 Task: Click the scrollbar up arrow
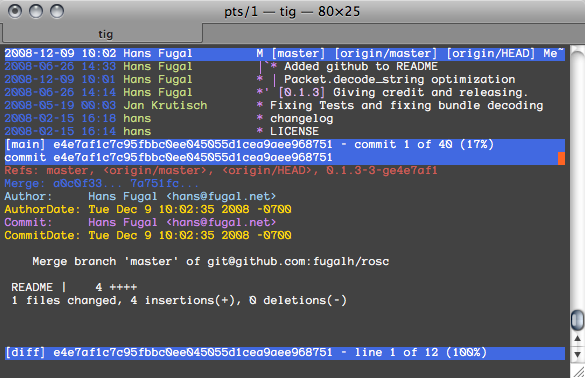point(577,338)
